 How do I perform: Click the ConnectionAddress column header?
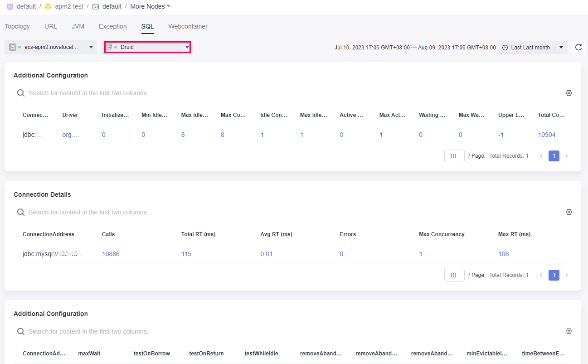49,234
